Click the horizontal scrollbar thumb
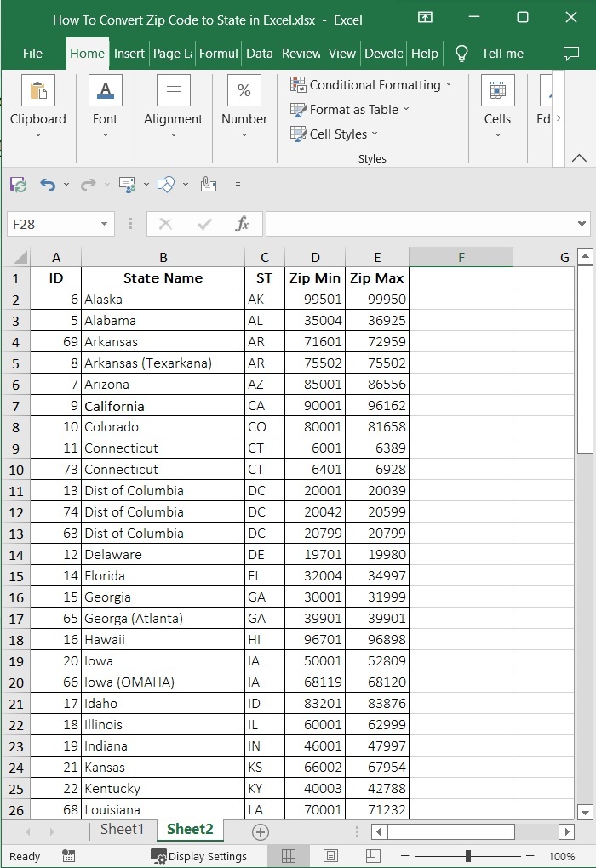 [451, 831]
